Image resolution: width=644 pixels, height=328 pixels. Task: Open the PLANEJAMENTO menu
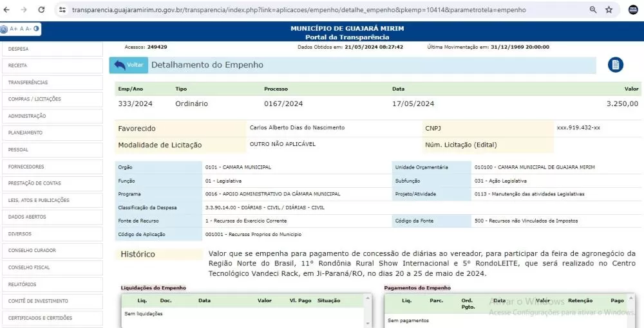click(x=52, y=133)
